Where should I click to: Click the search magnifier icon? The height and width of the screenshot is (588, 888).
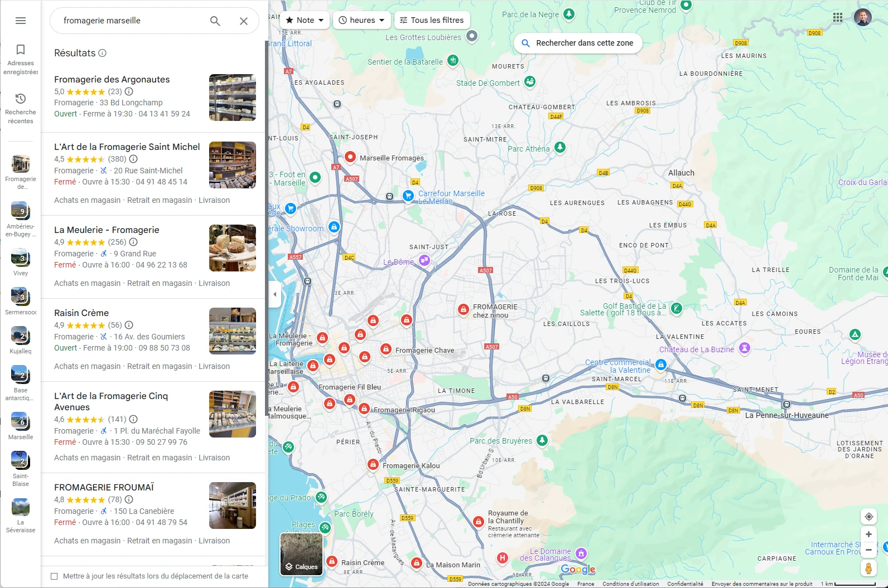pyautogui.click(x=215, y=21)
